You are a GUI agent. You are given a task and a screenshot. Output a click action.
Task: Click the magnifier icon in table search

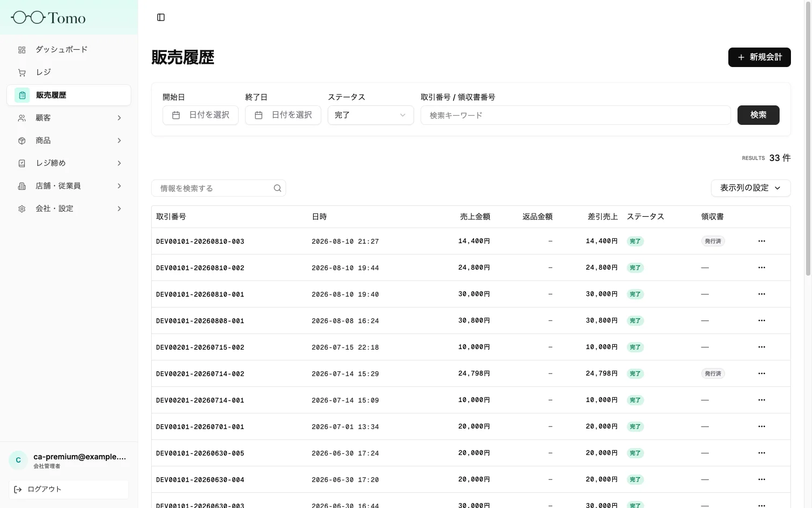[x=278, y=188]
